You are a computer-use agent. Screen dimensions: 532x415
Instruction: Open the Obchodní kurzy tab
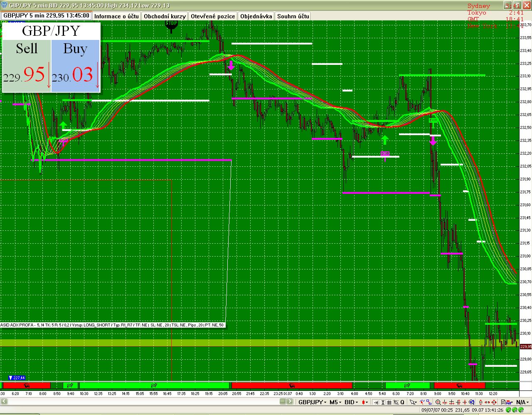point(165,16)
